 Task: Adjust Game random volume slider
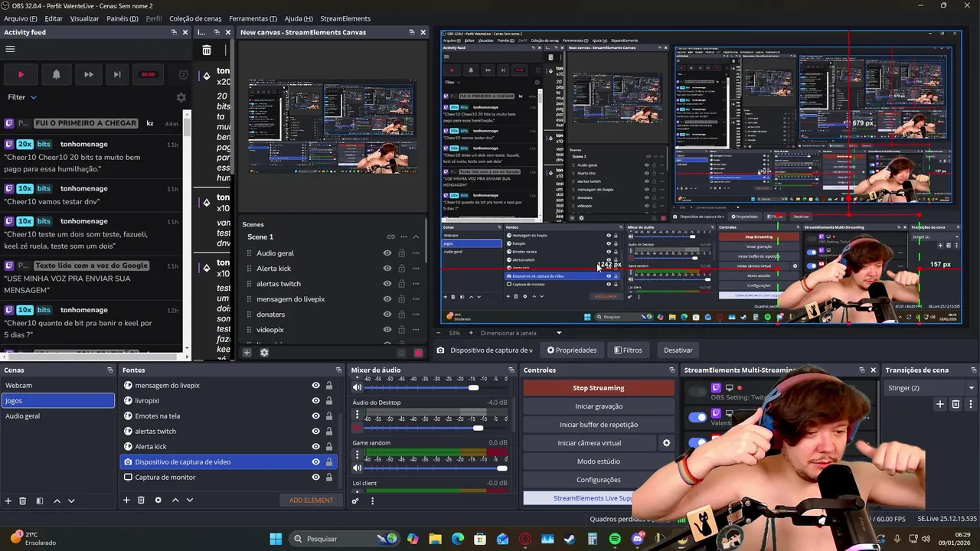click(501, 468)
